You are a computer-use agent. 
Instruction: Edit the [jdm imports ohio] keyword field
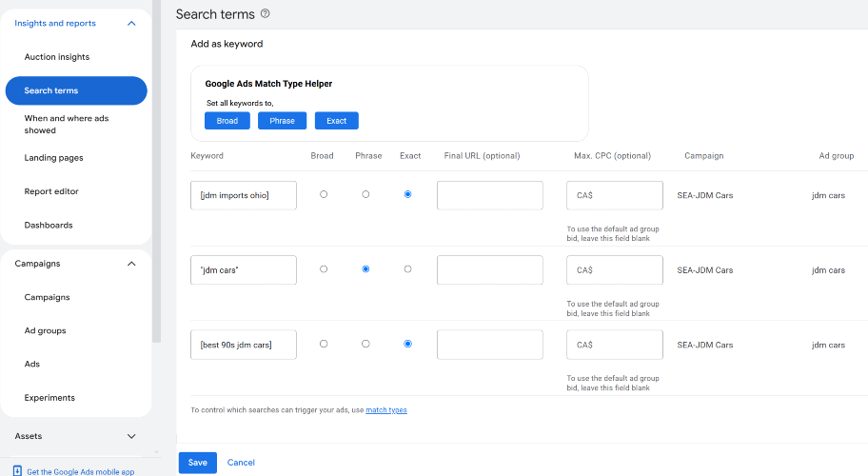tap(244, 195)
